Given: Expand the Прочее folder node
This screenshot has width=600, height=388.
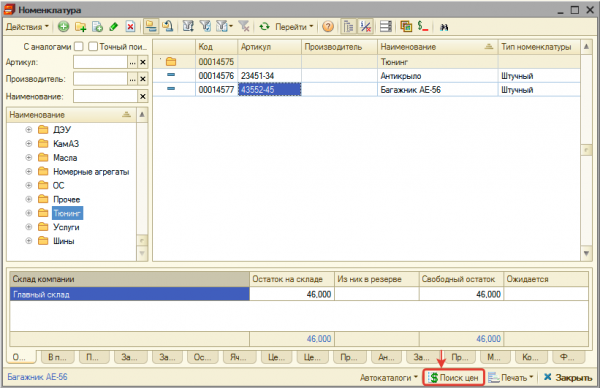Looking at the screenshot, I should tap(29, 199).
